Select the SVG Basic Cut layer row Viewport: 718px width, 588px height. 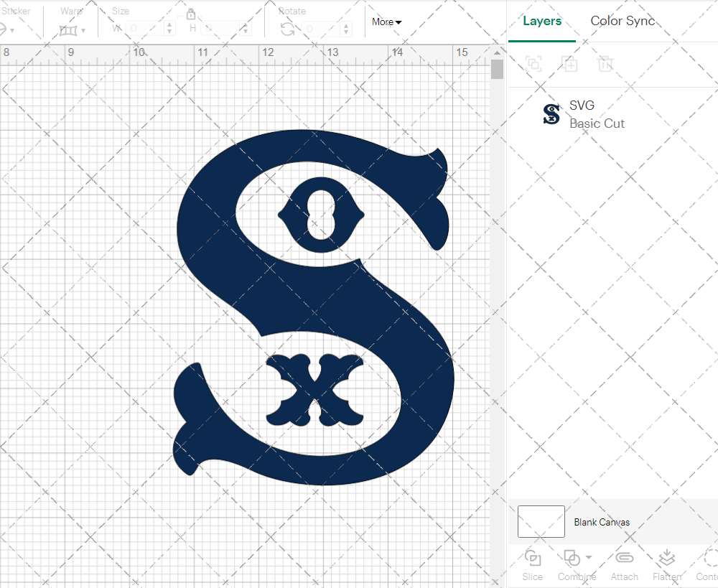(612, 114)
